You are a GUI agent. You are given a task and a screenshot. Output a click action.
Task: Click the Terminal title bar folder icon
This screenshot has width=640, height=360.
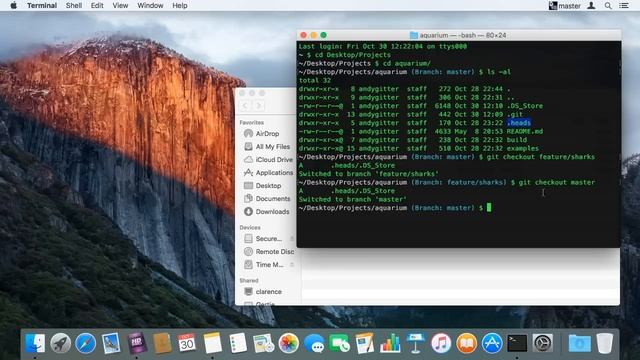click(x=413, y=36)
